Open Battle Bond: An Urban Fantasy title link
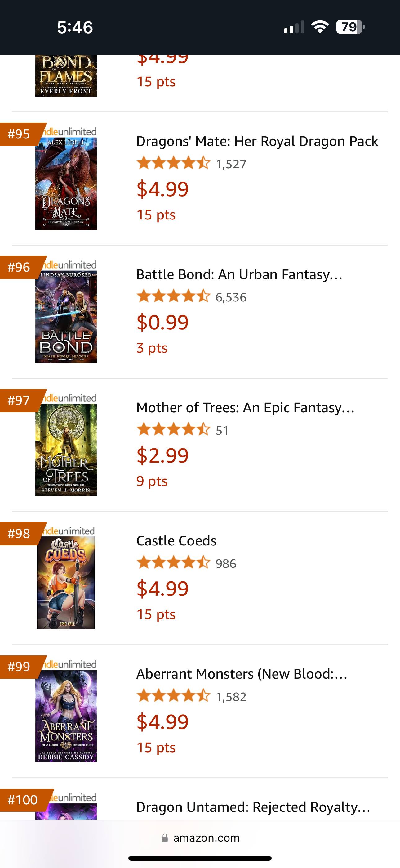The image size is (400, 868). (239, 274)
